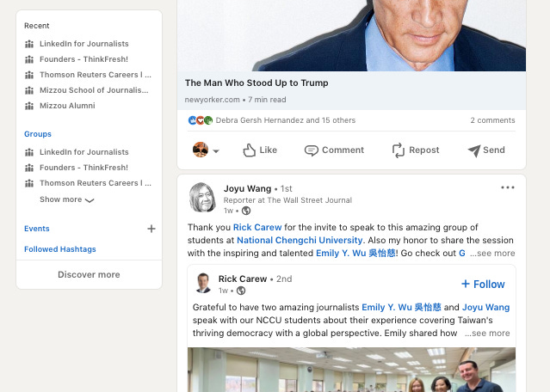Comment on the New Yorker article post
550x392 pixels.
334,150
